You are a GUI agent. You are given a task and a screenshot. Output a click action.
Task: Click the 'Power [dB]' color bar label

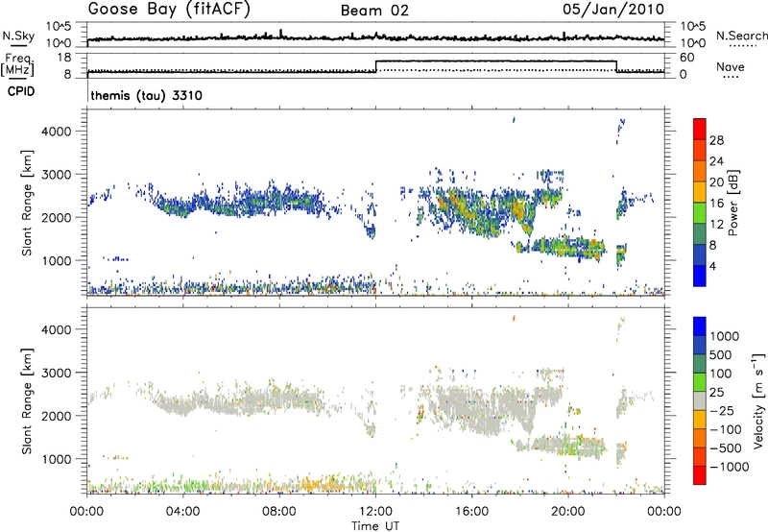(732, 203)
